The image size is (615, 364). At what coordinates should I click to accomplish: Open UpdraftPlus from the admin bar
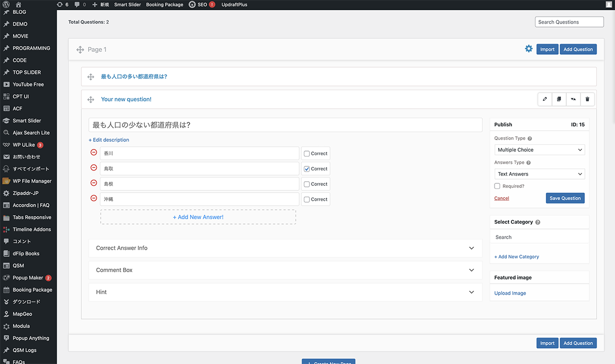tap(235, 5)
